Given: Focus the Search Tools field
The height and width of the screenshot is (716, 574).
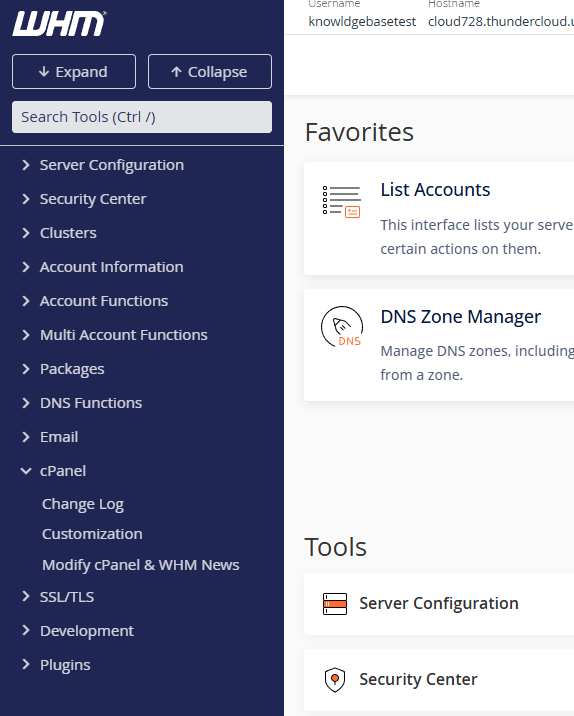Looking at the screenshot, I should click(x=142, y=117).
